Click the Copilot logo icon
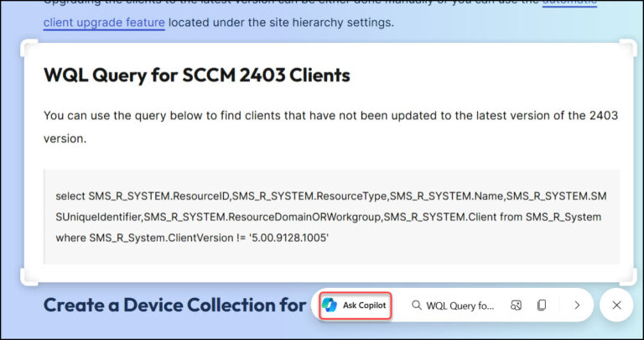Viewport: 644px width, 340px height. tap(330, 305)
